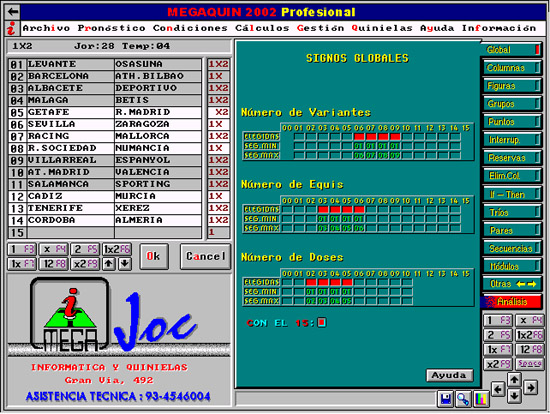Toggle Variantes ELEGIDAS cell for 09
550x414 pixels.
[x=395, y=136]
